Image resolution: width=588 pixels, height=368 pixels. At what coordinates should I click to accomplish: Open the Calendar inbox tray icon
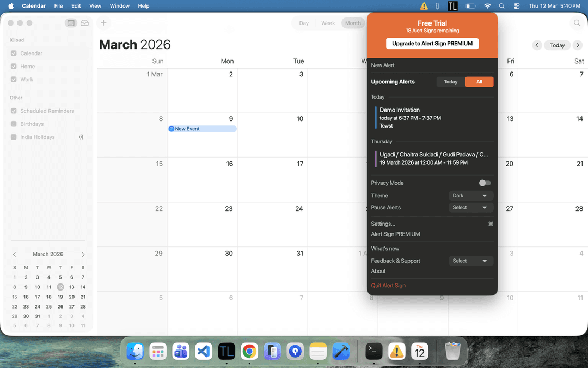pyautogui.click(x=85, y=23)
